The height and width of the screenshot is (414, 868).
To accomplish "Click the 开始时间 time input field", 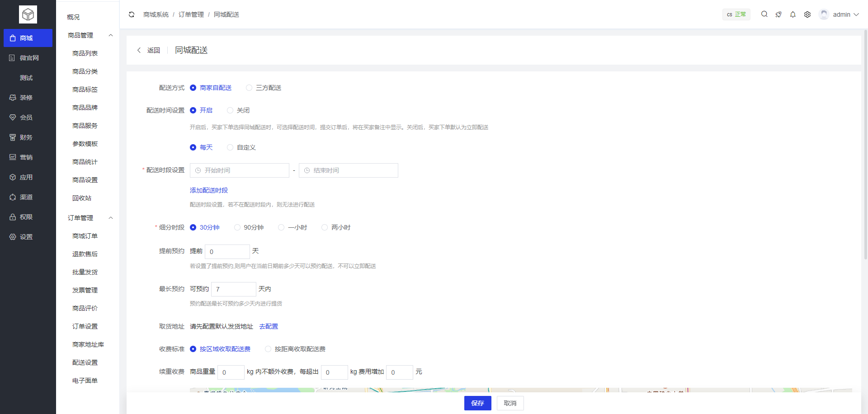I will pos(240,170).
